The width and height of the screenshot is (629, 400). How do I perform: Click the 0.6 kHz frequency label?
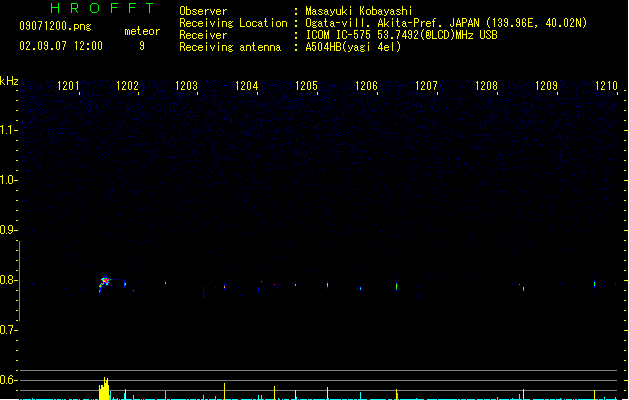tap(8, 380)
